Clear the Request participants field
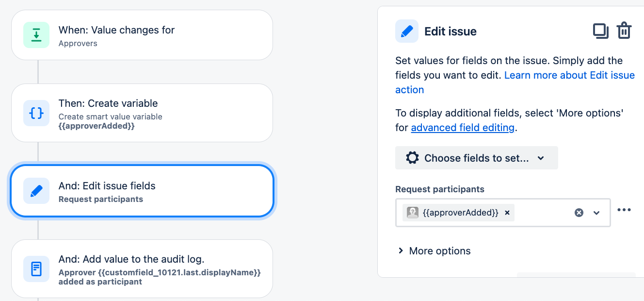644x301 pixels. (579, 212)
